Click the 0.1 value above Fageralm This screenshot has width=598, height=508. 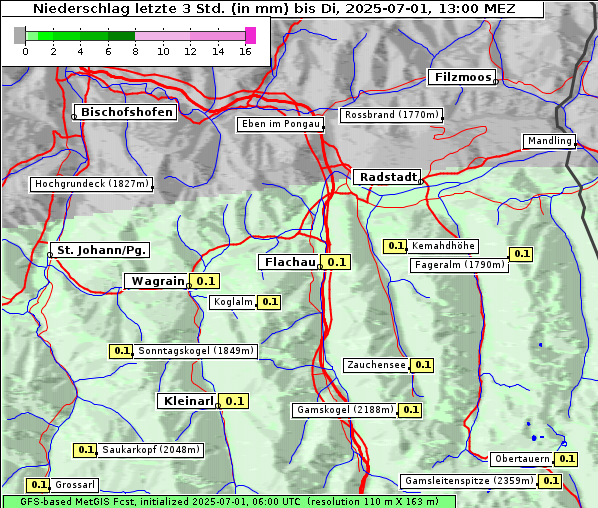click(x=521, y=254)
